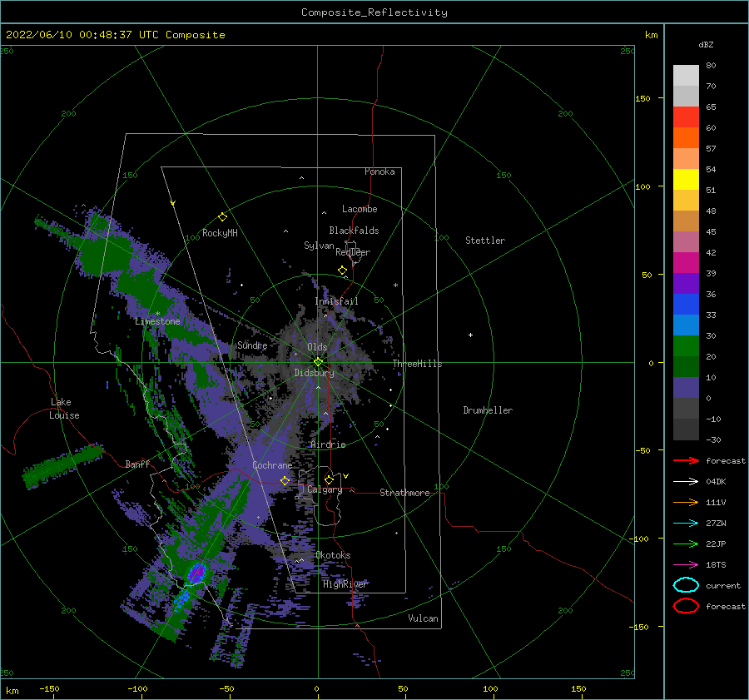Image resolution: width=749 pixels, height=700 pixels.
Task: Select the purple 0-10 dBZ swatch
Action: click(686, 388)
